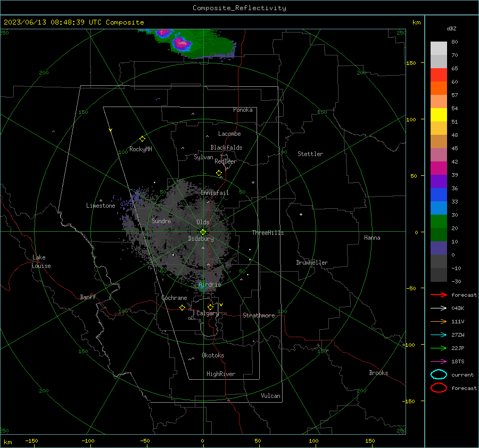This screenshot has width=479, height=448.
Task: Click the Drumheller city label
Action: pos(312,263)
